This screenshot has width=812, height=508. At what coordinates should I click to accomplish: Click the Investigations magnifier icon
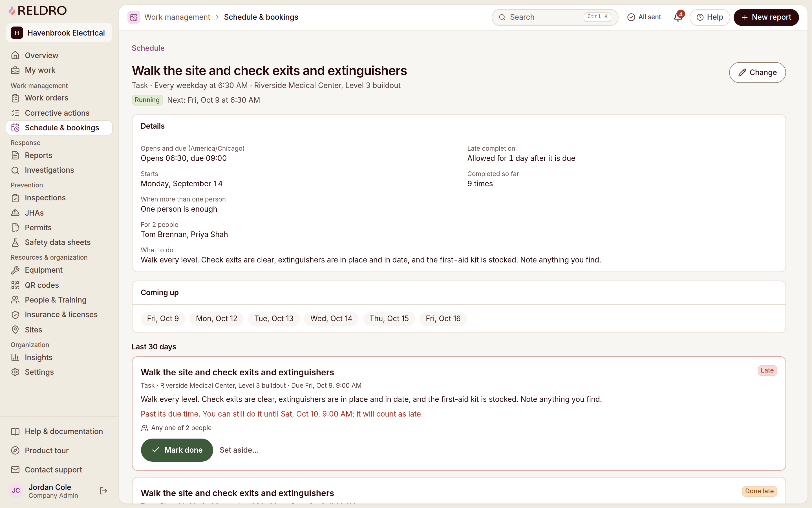click(15, 170)
